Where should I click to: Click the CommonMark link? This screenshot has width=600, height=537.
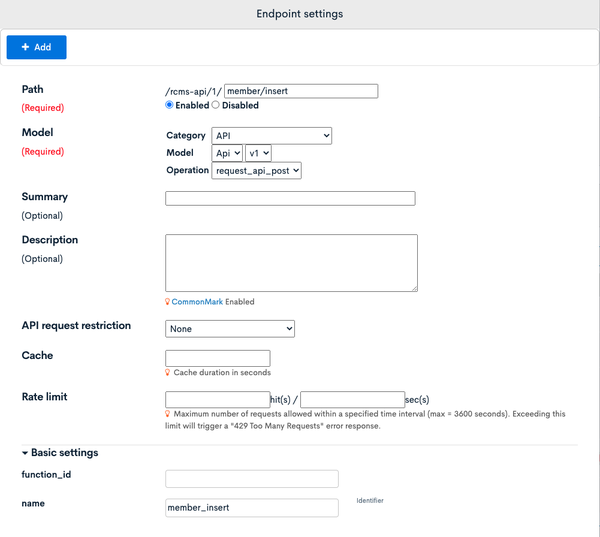[197, 302]
